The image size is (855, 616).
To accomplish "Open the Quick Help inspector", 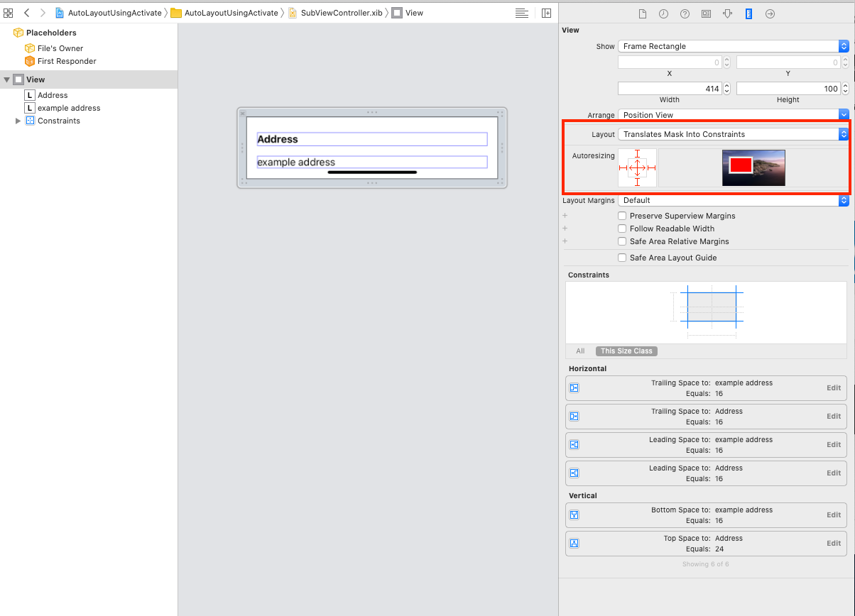I will [685, 13].
